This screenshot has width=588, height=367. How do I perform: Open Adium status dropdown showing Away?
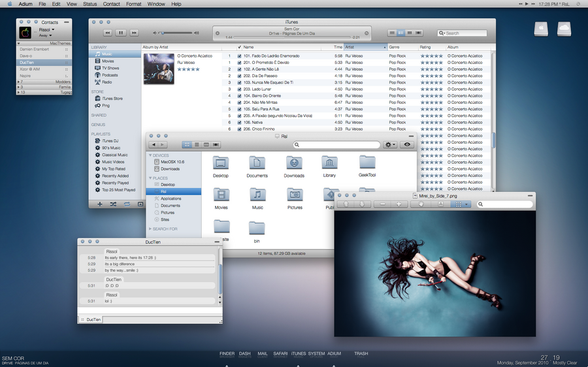45,36
